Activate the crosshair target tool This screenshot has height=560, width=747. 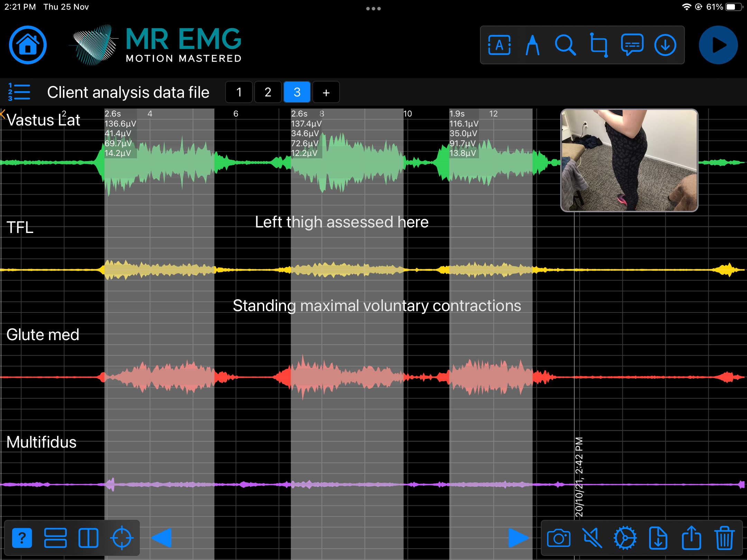tap(121, 538)
